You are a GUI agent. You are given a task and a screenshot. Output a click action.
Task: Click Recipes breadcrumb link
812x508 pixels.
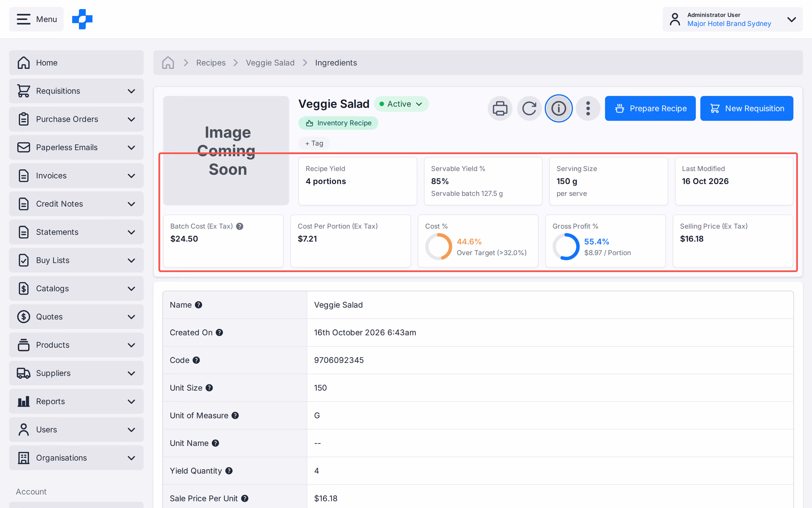211,63
